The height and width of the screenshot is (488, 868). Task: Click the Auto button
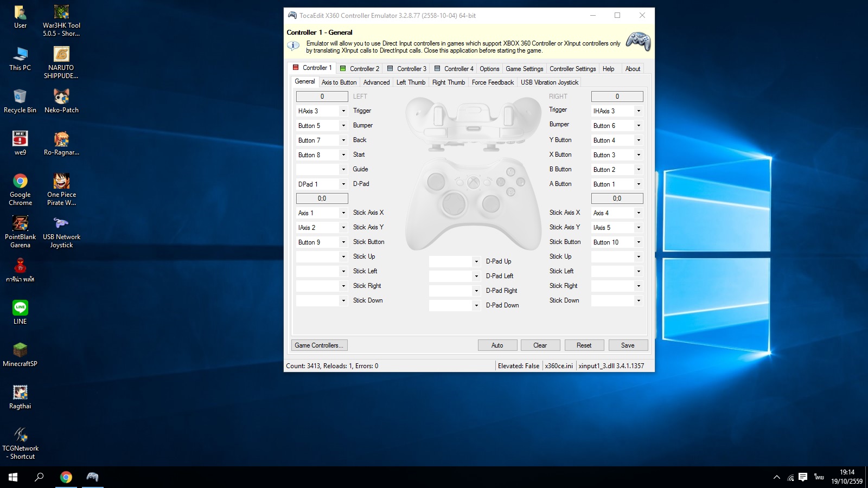click(x=497, y=345)
